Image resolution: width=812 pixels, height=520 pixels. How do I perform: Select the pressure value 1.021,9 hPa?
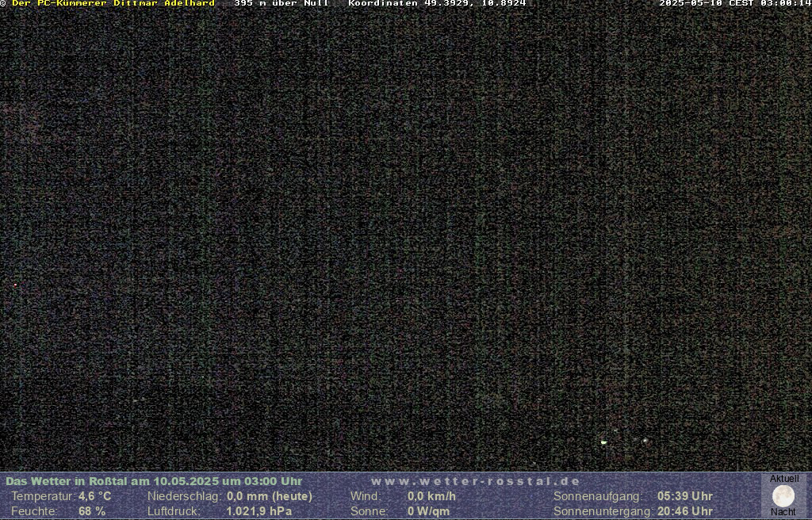[x=259, y=511]
